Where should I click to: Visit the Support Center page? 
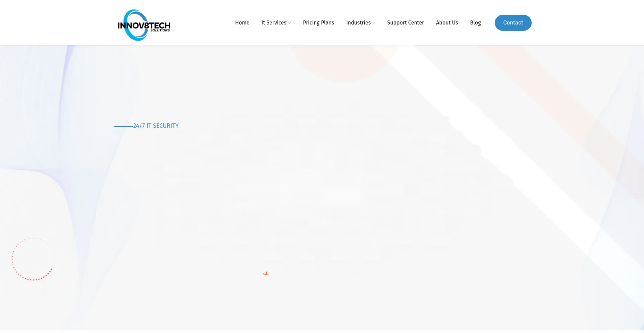pyautogui.click(x=406, y=22)
